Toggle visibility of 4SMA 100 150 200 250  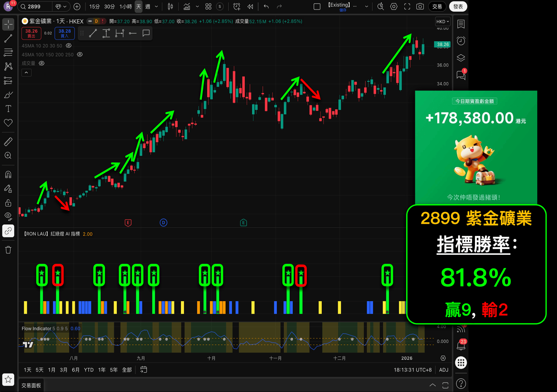point(80,55)
